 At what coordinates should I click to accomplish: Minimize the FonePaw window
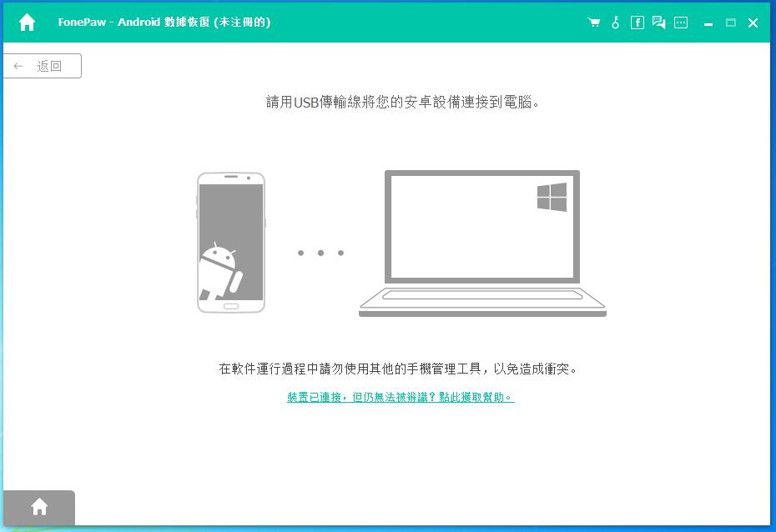click(x=708, y=23)
